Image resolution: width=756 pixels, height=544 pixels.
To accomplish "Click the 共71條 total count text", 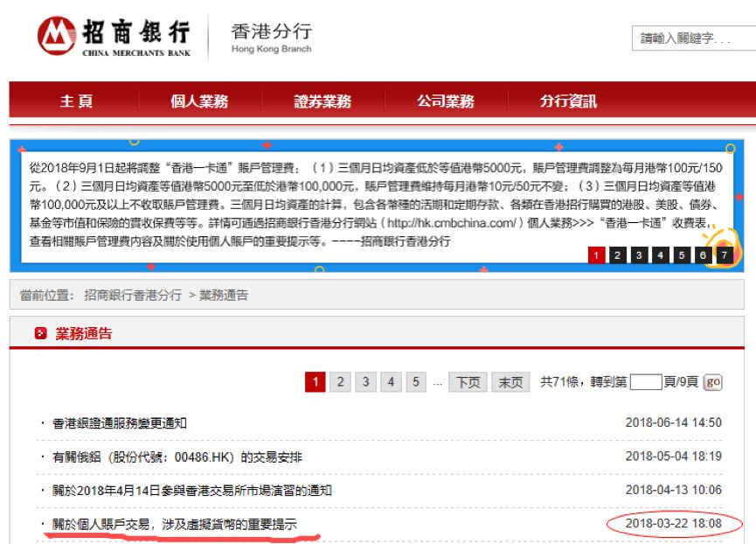I will pyautogui.click(x=558, y=382).
